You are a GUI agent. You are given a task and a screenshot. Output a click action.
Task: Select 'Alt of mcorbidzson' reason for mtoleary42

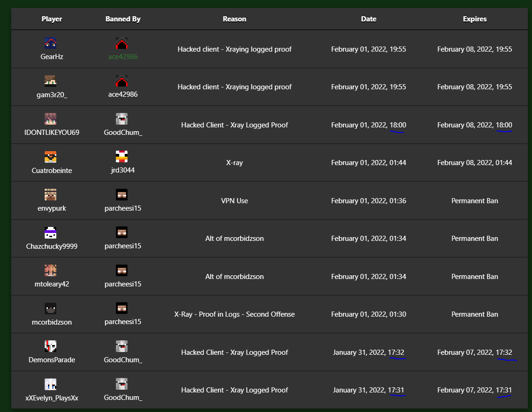[x=235, y=277]
